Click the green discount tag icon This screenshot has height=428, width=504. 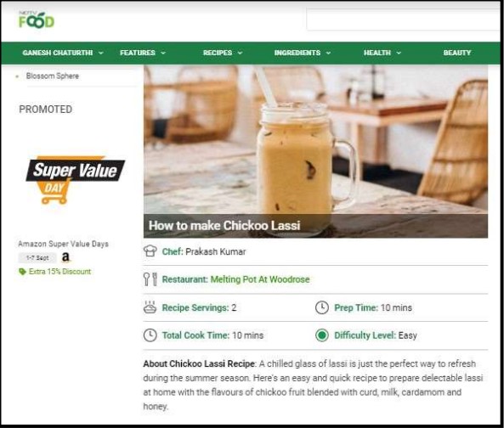[x=22, y=272]
